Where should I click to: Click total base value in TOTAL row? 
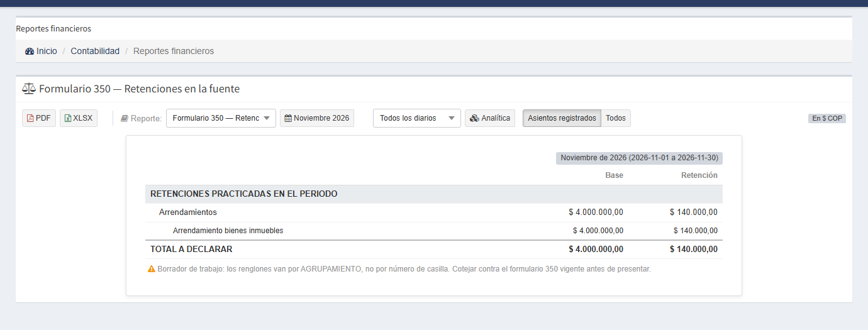tap(596, 250)
